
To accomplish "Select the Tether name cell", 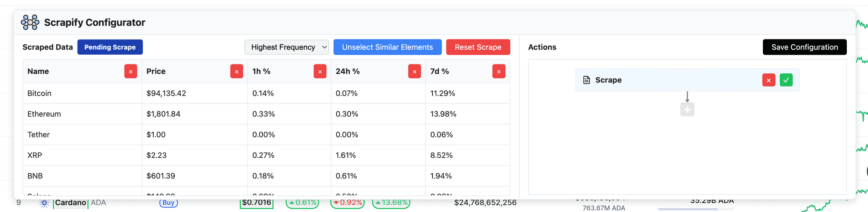I will (x=82, y=135).
